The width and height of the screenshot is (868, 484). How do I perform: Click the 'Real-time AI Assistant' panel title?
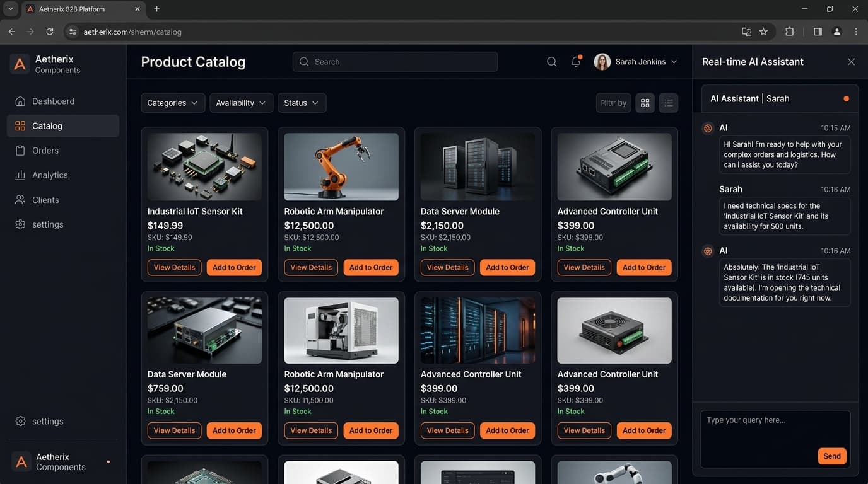click(753, 62)
